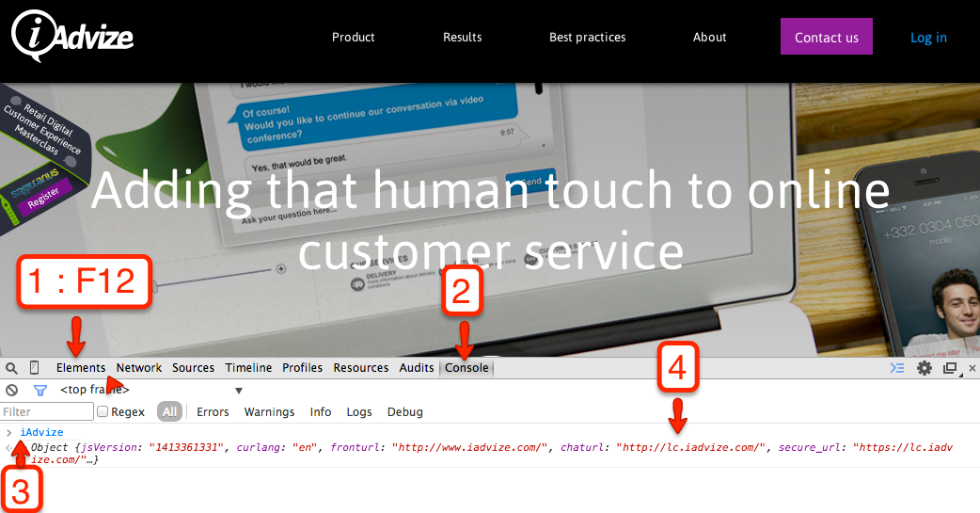This screenshot has width=980, height=513.
Task: Open the Sources tab
Action: pos(193,368)
